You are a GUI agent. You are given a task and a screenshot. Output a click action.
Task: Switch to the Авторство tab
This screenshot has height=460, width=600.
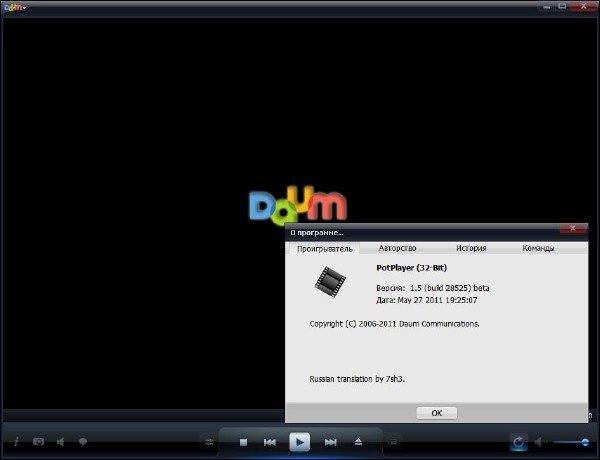pyautogui.click(x=398, y=248)
